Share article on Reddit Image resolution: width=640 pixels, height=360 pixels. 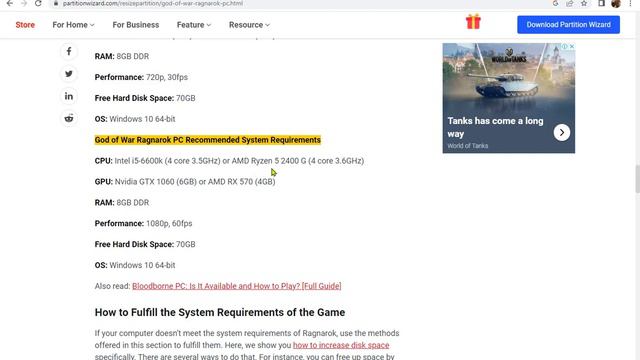tap(69, 118)
